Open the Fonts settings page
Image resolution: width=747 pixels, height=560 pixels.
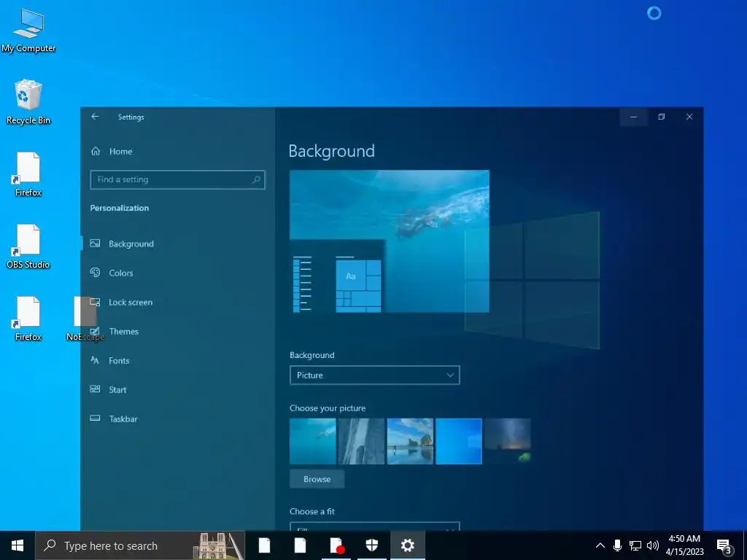tap(119, 360)
